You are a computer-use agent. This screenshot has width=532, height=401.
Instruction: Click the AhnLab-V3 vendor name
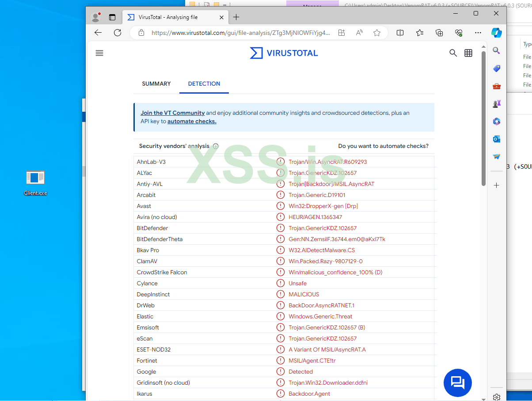coord(151,162)
